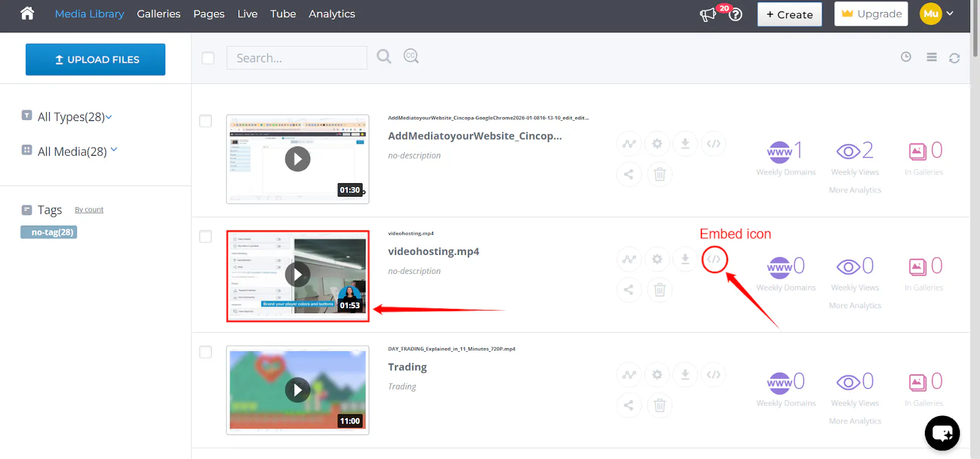Open the help question mark icon

736,15
